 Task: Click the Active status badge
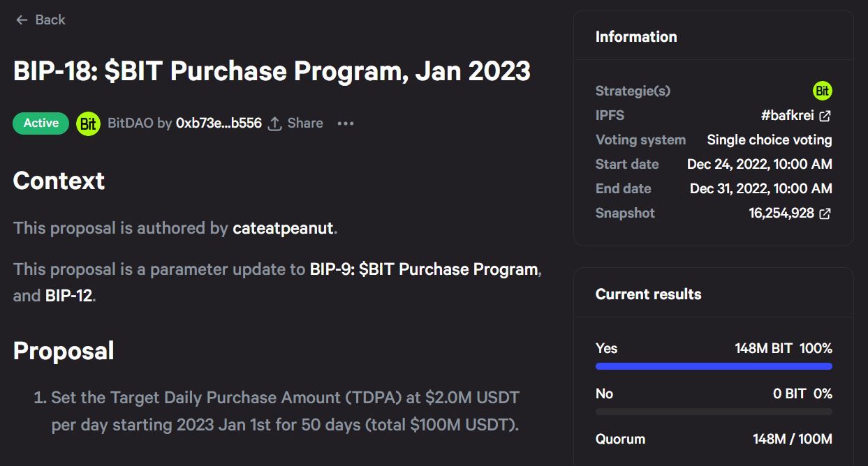(41, 123)
